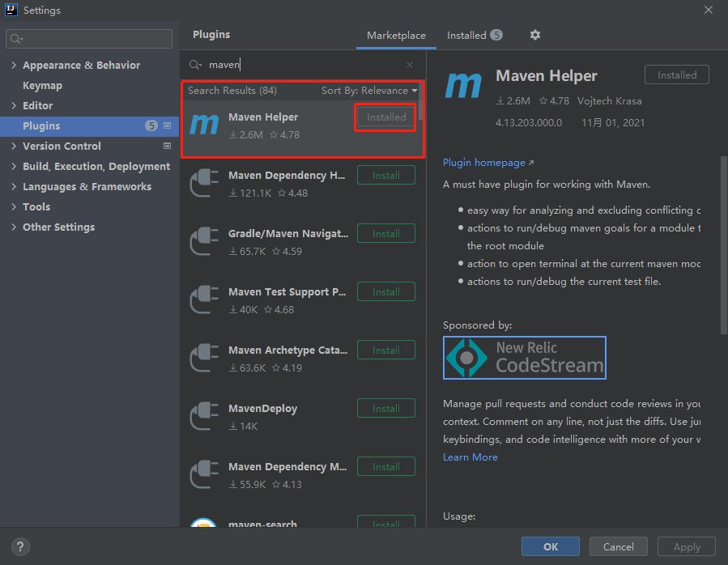Click the 'Search Results (84)' label
Viewport: 728px width, 565px height.
(x=232, y=91)
